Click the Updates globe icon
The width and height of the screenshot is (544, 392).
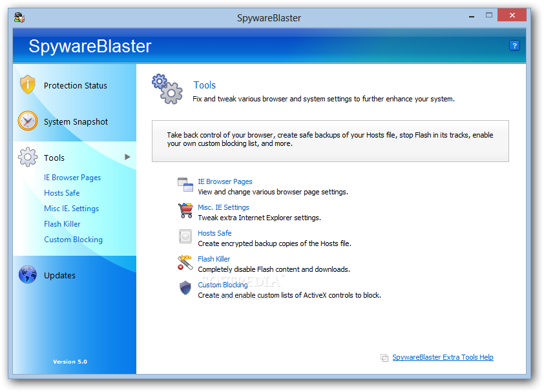click(28, 274)
